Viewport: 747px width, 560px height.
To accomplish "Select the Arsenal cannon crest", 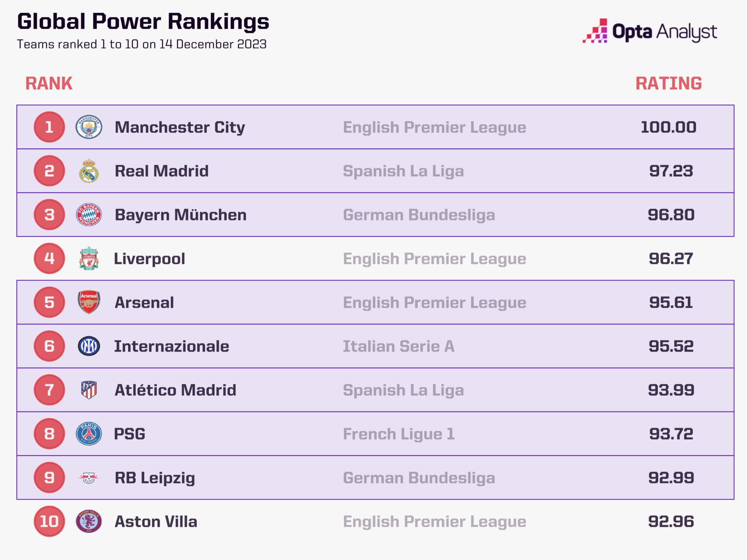I will [x=89, y=302].
